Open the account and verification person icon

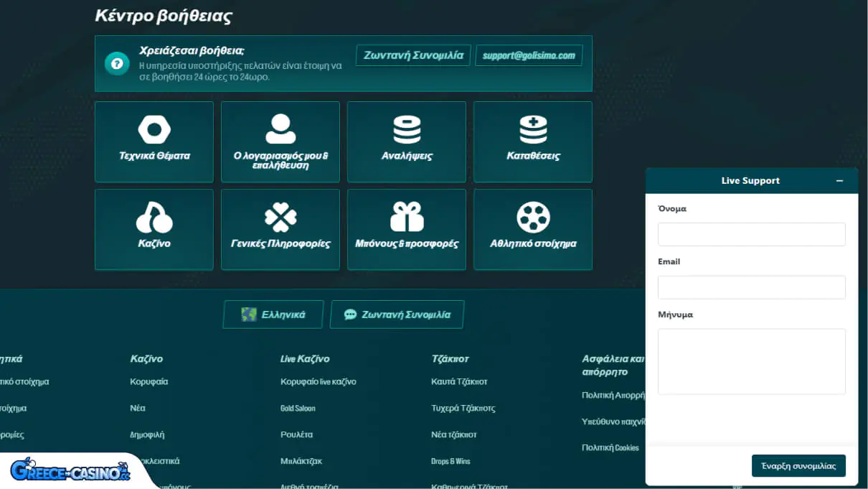pyautogui.click(x=280, y=129)
